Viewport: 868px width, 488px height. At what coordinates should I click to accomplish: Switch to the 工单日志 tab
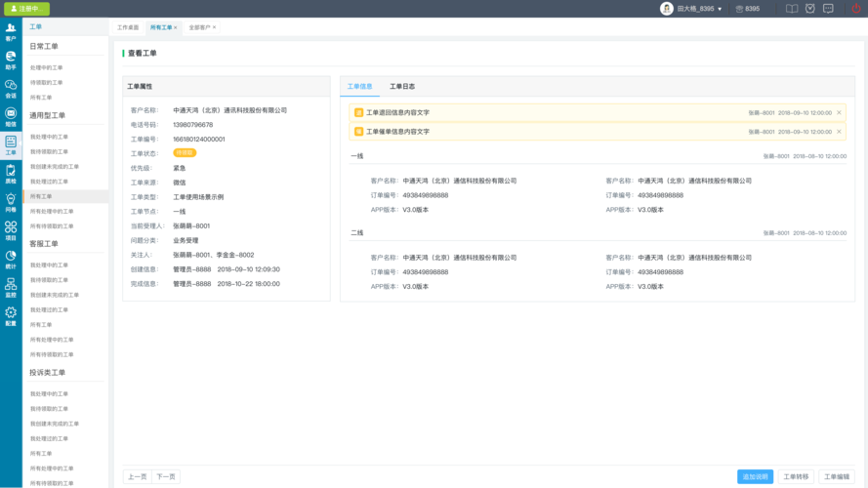tap(402, 87)
